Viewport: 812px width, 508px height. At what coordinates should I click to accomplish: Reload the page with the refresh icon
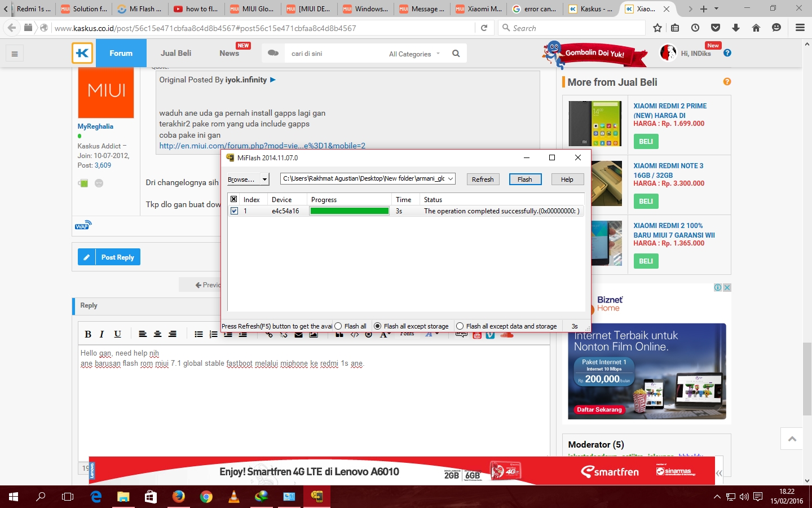pos(484,28)
